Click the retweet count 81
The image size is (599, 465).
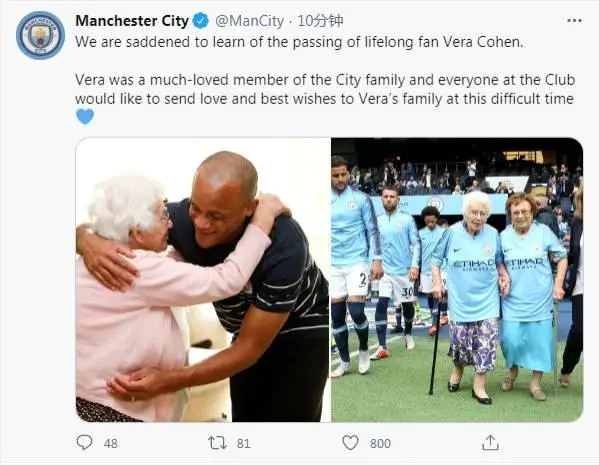(x=243, y=443)
